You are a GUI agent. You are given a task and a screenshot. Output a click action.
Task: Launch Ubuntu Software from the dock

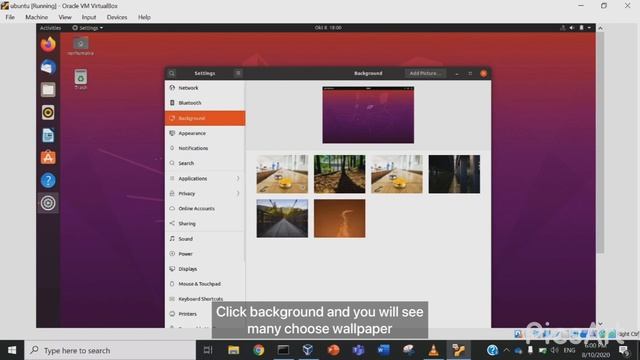click(48, 158)
